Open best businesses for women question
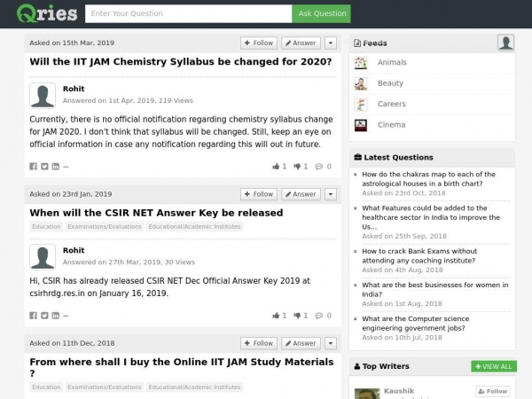532x399 pixels. tap(435, 290)
